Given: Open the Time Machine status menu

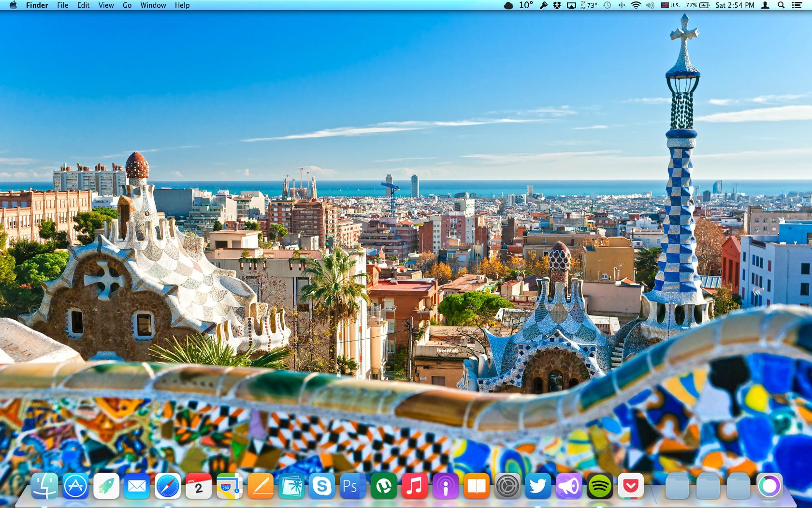Looking at the screenshot, I should pos(608,5).
